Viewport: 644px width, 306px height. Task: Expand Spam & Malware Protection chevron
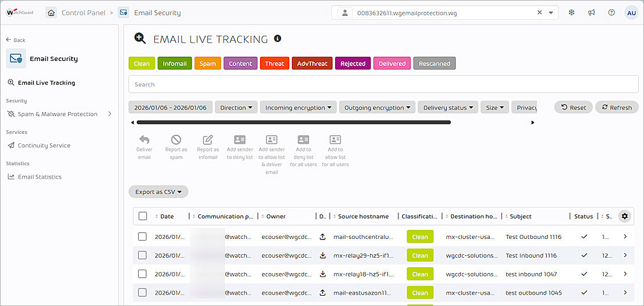point(110,114)
